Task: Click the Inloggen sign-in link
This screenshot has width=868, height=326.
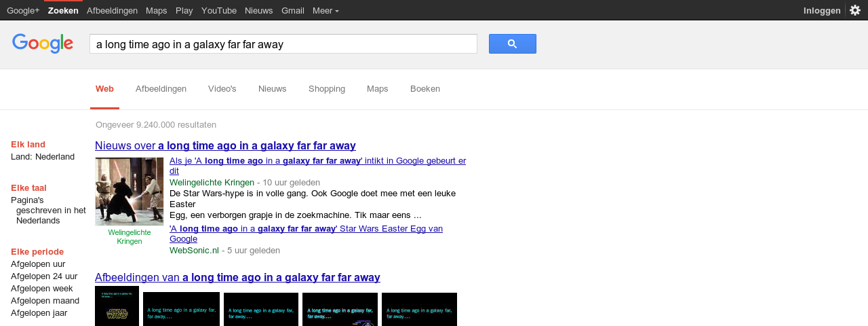Action: (x=822, y=10)
